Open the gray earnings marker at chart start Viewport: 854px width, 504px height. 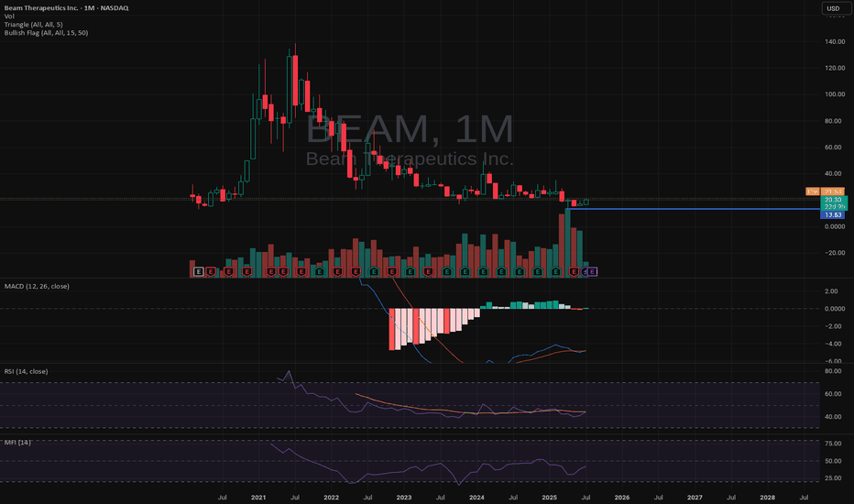click(x=198, y=271)
